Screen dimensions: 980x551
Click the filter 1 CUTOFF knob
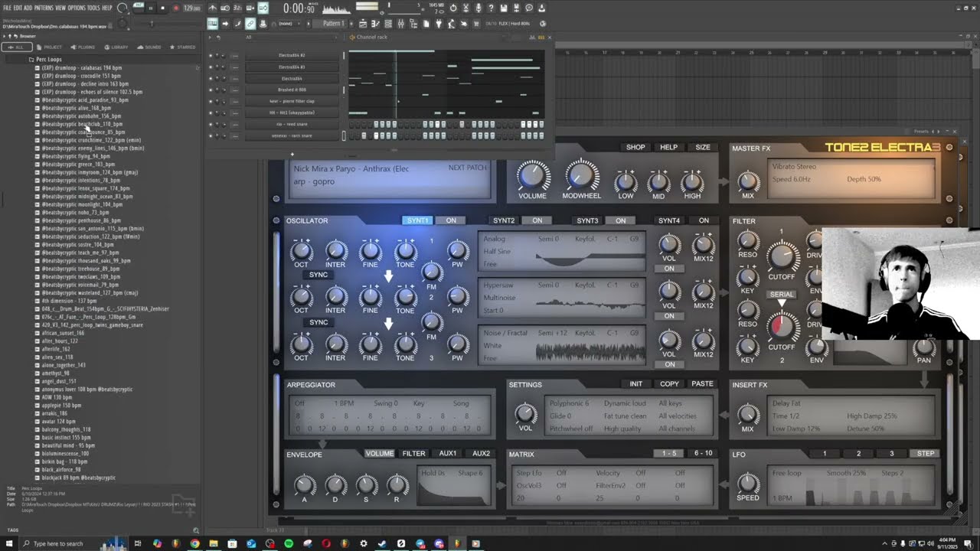click(781, 256)
